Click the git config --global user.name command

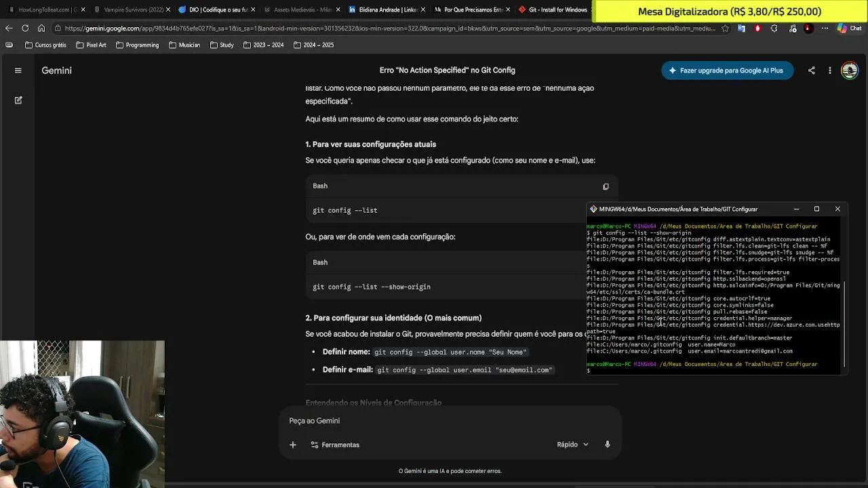(450, 352)
